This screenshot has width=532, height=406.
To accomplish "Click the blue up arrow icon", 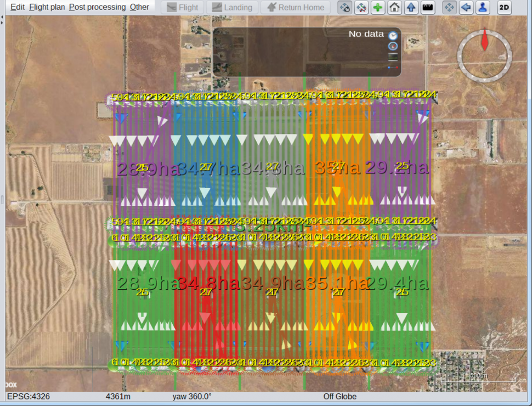I will 410,8.
